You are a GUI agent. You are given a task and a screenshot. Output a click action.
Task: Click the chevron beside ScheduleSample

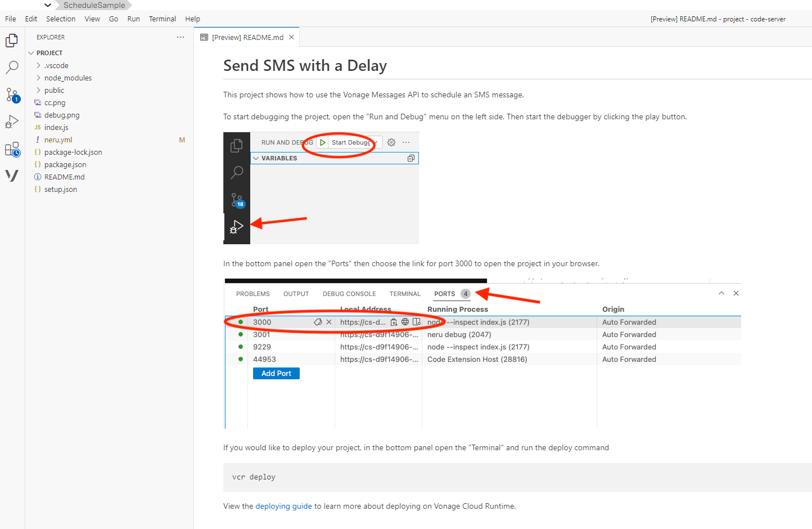tap(48, 5)
